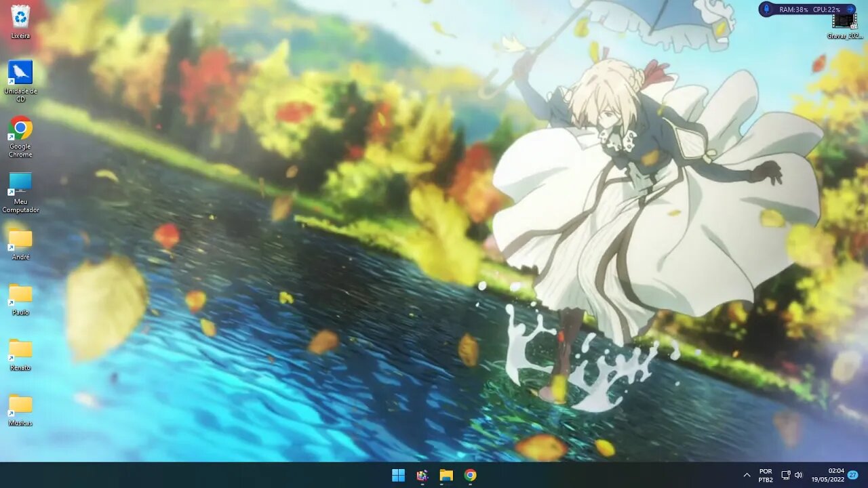This screenshot has width=868, height=488.
Task: Select the Unidade de CD shortcut
Action: [20, 81]
